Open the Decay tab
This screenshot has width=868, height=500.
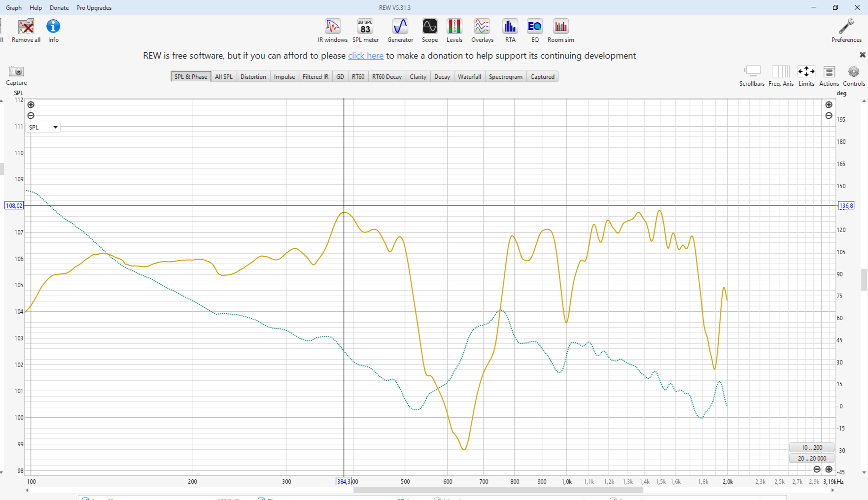point(442,77)
